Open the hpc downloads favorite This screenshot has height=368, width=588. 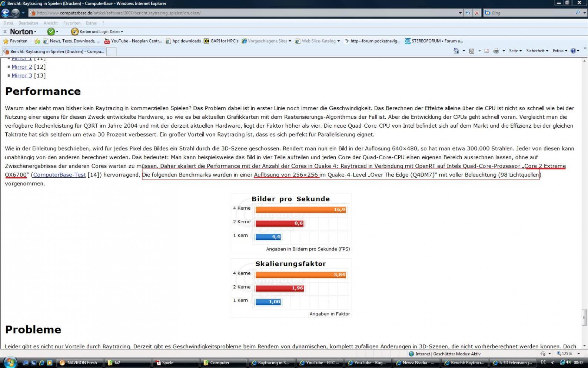pos(183,41)
